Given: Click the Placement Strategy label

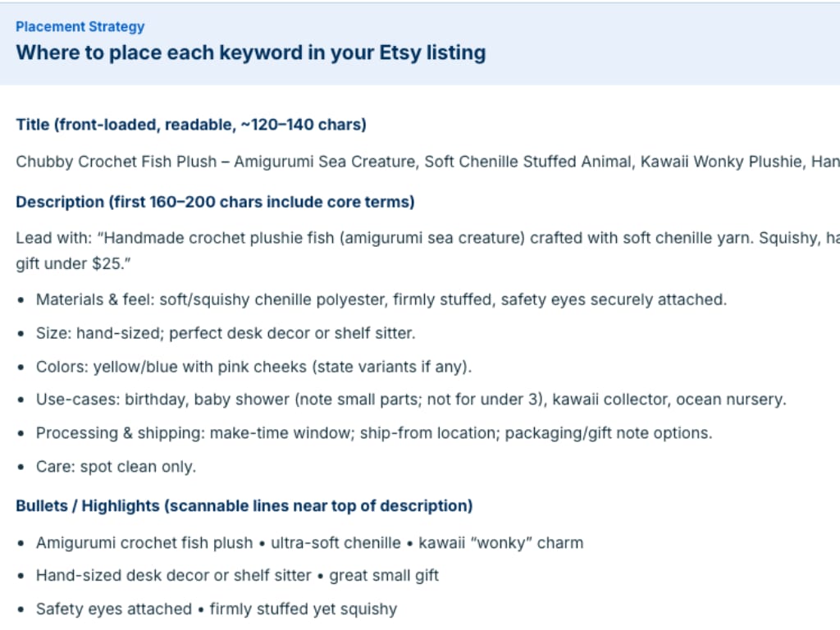Looking at the screenshot, I should [x=80, y=27].
